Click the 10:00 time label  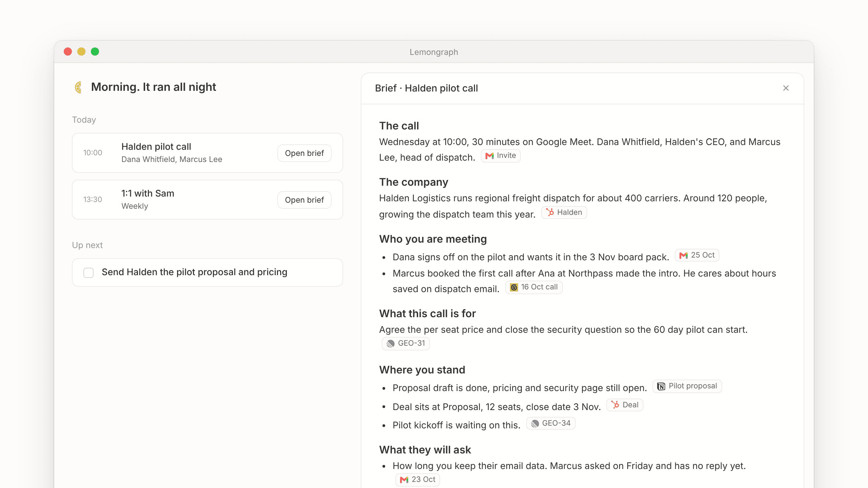click(x=93, y=153)
